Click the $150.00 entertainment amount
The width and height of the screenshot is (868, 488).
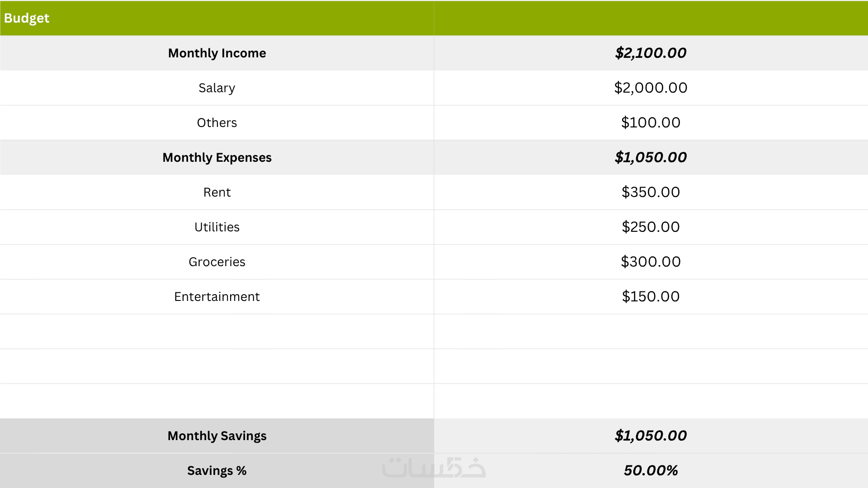tap(651, 296)
